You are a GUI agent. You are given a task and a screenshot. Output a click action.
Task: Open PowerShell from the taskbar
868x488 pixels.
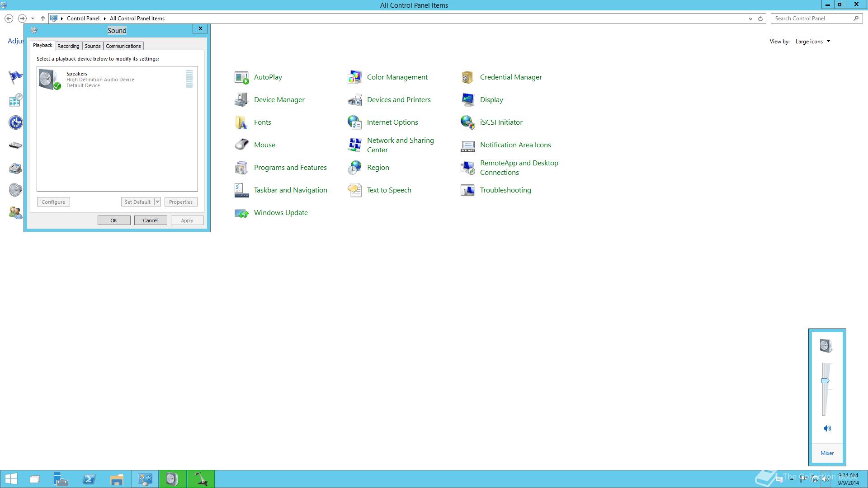(89, 479)
